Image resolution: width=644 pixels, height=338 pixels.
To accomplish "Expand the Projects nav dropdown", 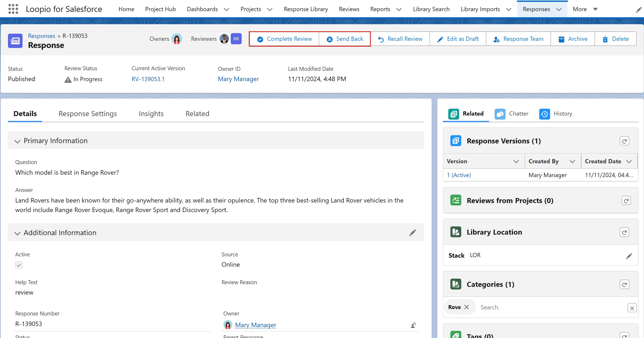I will 270,10.
